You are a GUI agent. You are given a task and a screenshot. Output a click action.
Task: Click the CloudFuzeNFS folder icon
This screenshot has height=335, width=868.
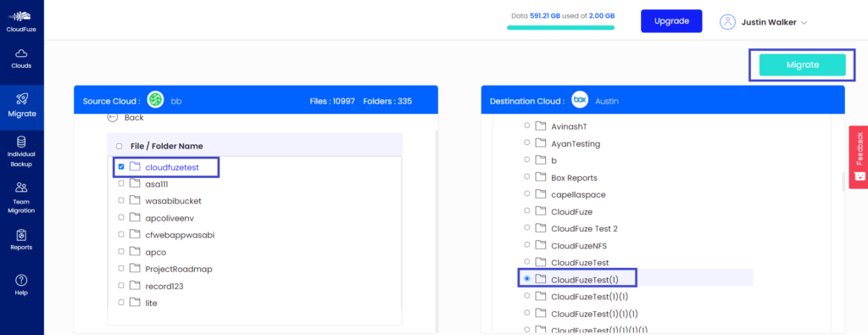[x=540, y=245]
